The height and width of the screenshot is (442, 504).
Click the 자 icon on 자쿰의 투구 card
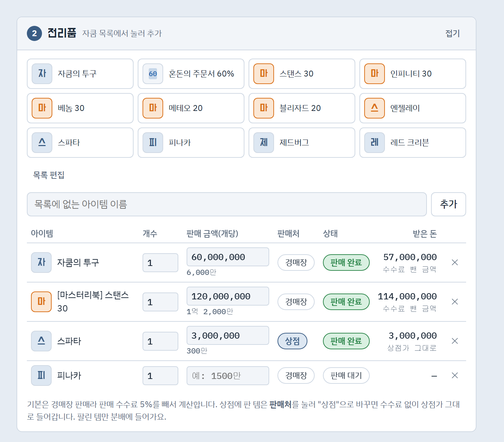coord(42,74)
